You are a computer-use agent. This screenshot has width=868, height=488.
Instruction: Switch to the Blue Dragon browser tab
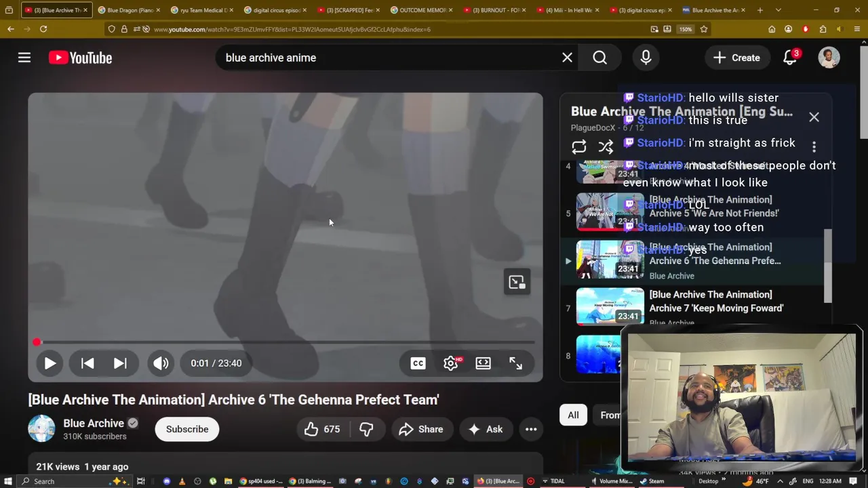pyautogui.click(x=128, y=10)
